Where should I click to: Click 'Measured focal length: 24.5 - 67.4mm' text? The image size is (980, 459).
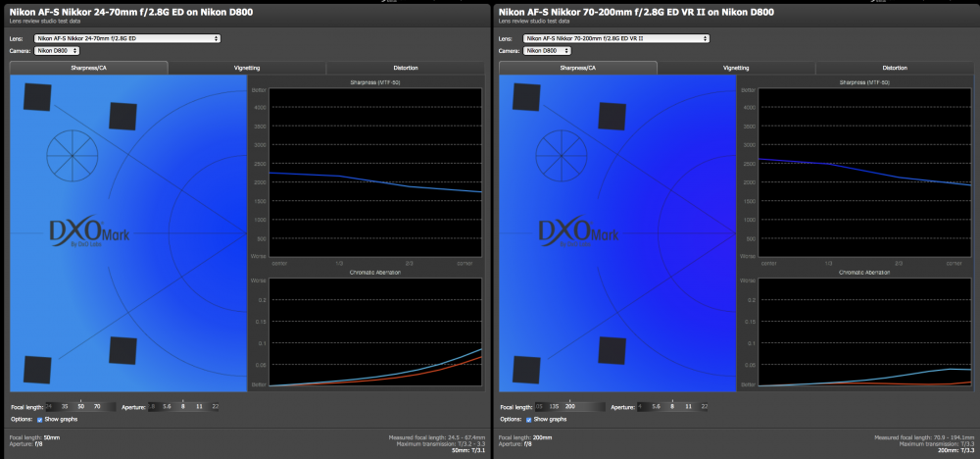pos(436,437)
